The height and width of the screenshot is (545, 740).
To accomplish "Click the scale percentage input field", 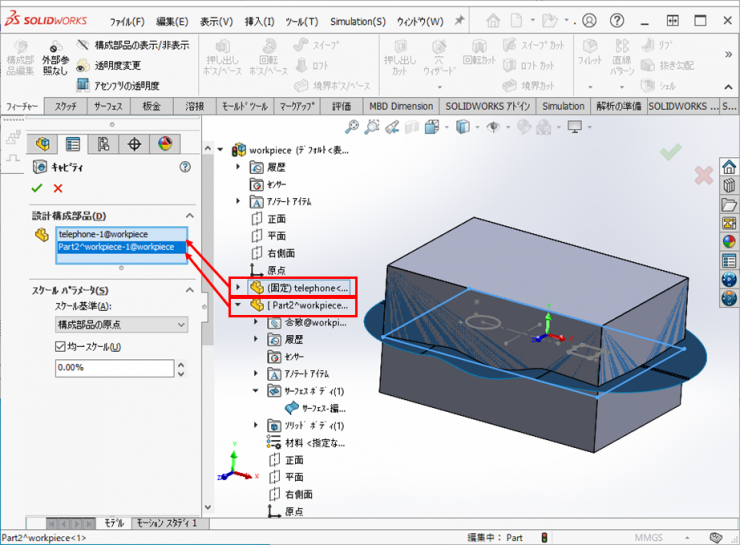I will click(114, 368).
